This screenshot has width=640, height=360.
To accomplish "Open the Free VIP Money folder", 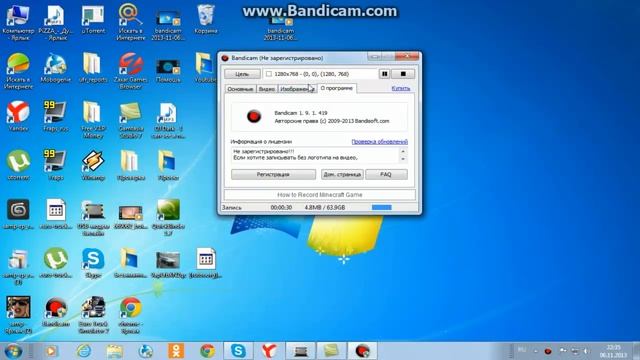I will click(93, 120).
